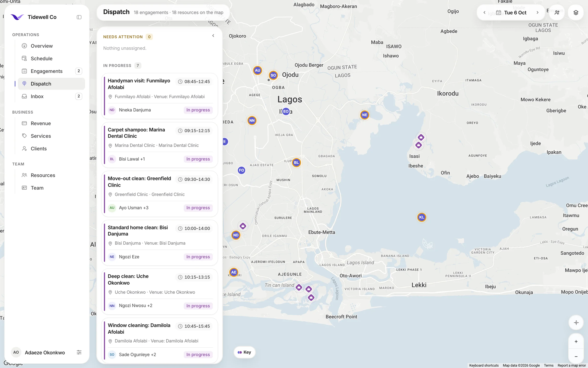Open Services page
This screenshot has width=588, height=368.
point(51,136)
